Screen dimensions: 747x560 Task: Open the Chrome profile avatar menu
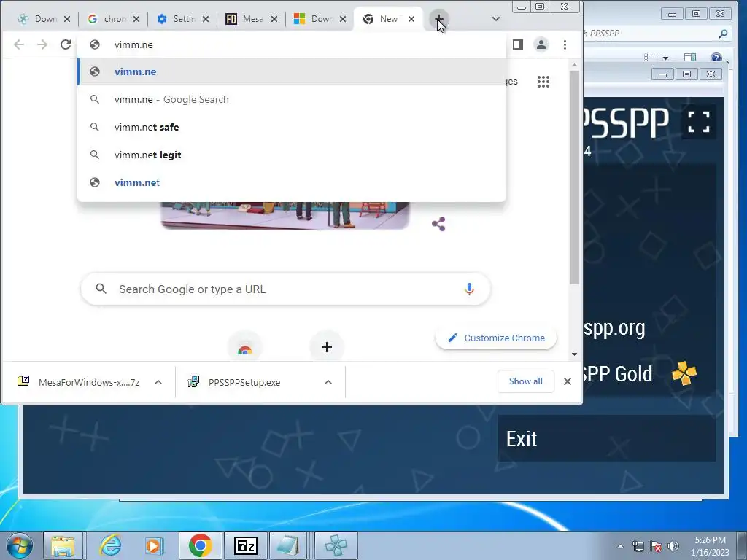pos(541,44)
